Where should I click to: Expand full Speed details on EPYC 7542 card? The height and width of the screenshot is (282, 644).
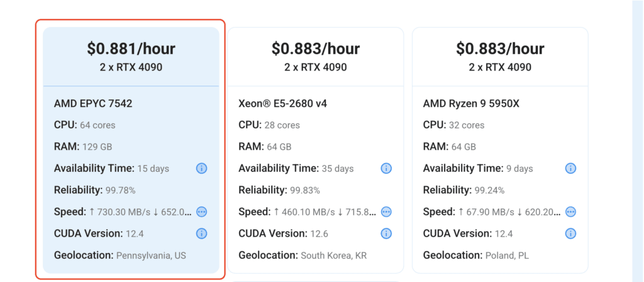point(201,211)
